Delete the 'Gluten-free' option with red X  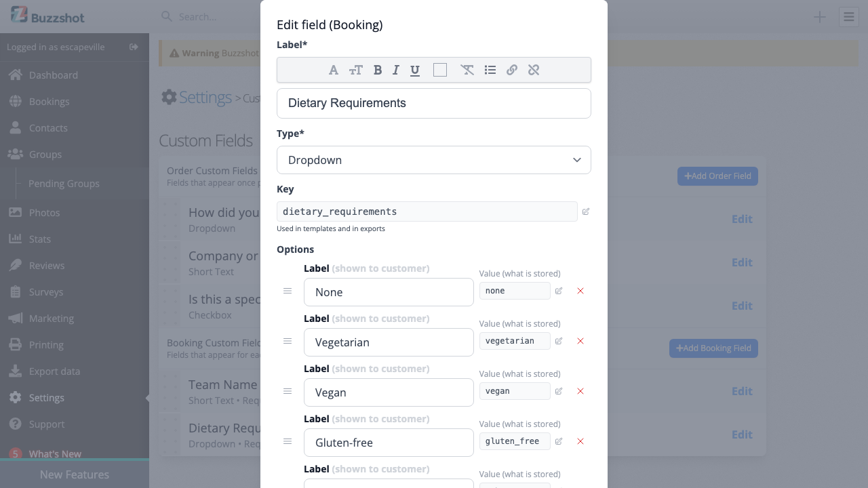coord(580,441)
